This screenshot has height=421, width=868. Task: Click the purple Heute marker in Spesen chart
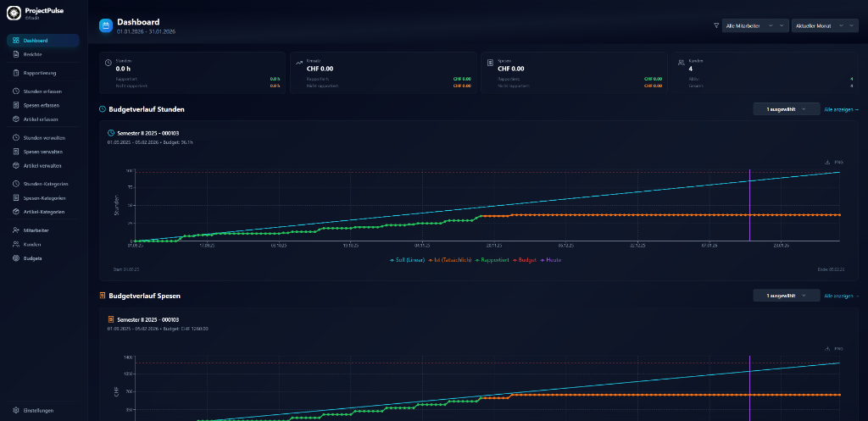click(749, 388)
